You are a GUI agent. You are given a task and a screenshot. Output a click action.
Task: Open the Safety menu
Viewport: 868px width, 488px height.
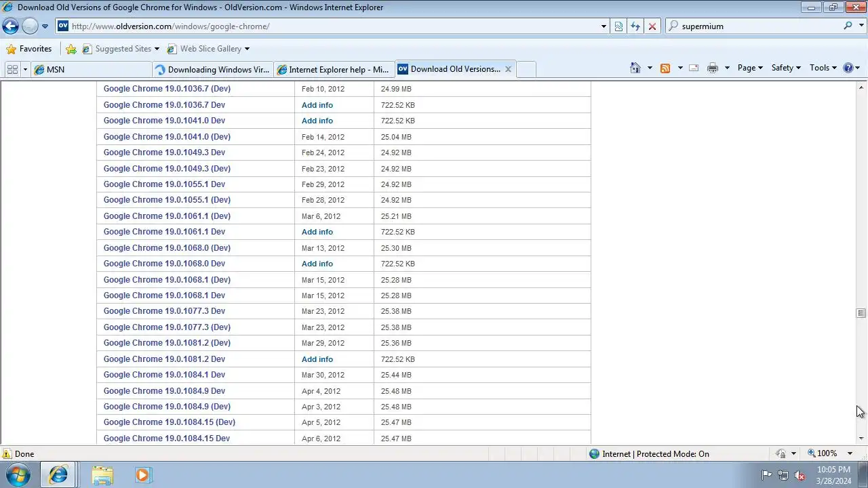[x=786, y=68]
